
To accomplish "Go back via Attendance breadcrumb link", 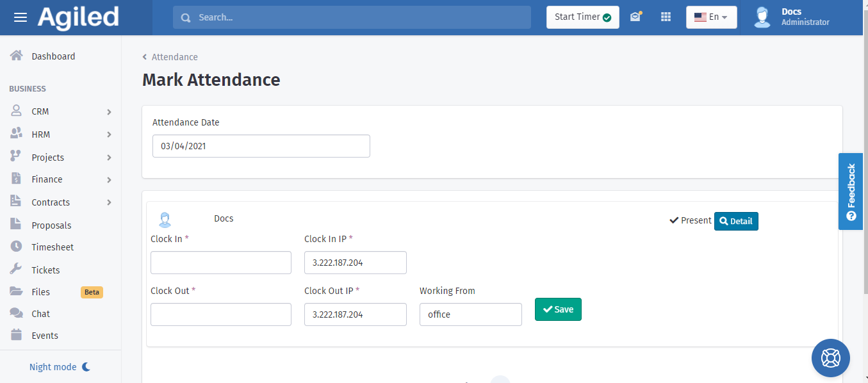I will pyautogui.click(x=174, y=57).
